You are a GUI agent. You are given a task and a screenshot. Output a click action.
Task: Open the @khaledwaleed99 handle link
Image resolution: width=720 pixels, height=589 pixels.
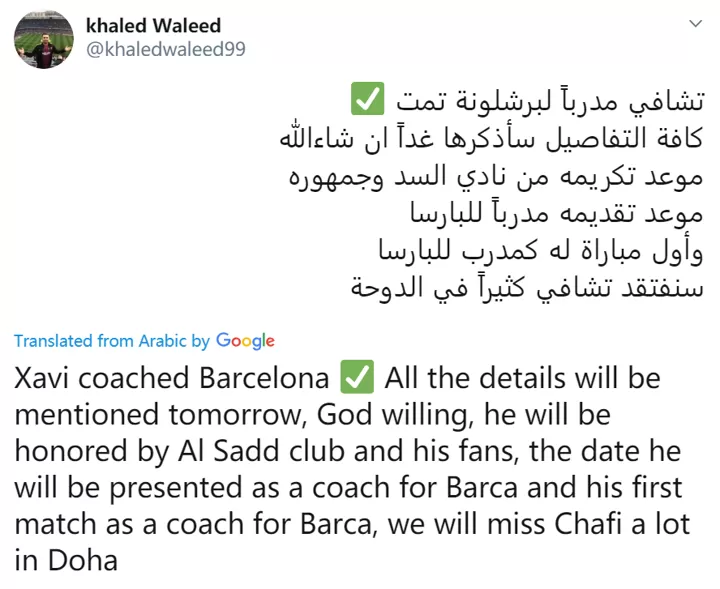pos(166,49)
